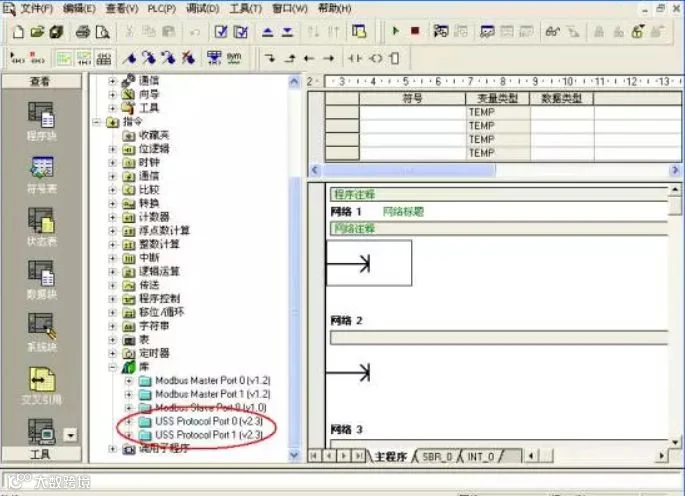
Task: Click the Print preview icon
Action: [x=103, y=31]
